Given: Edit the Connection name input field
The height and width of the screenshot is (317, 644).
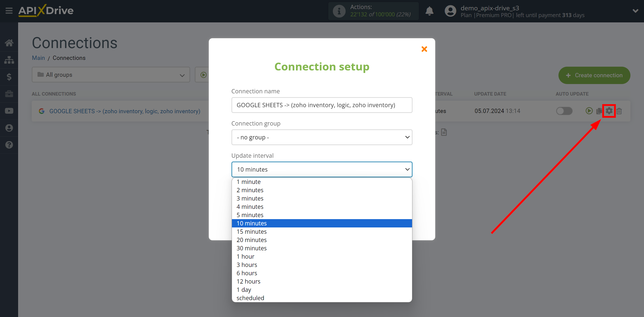Looking at the screenshot, I should pos(322,105).
